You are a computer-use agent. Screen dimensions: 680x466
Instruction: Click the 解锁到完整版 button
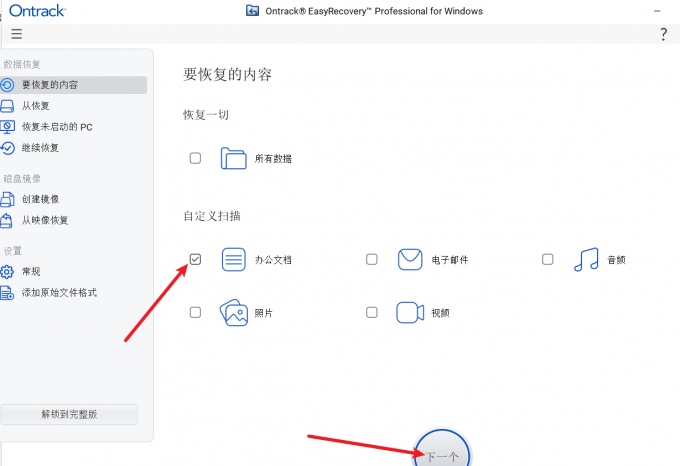[69, 414]
